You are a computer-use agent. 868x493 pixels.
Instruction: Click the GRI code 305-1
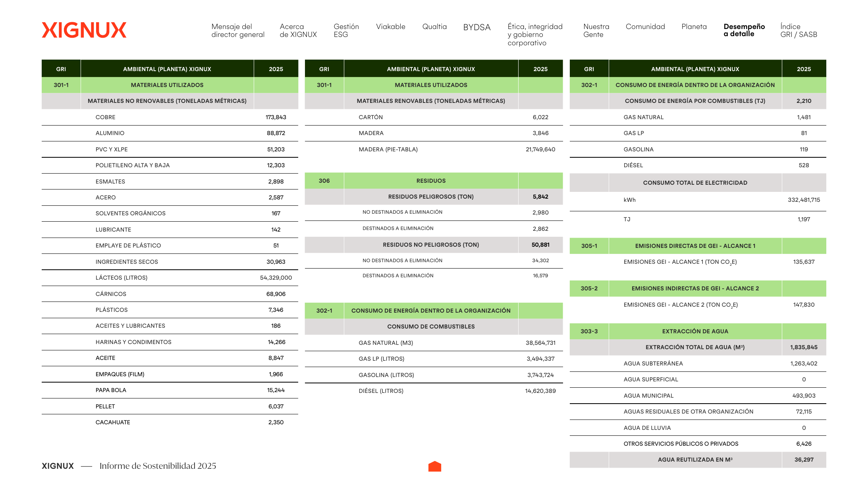click(x=589, y=246)
